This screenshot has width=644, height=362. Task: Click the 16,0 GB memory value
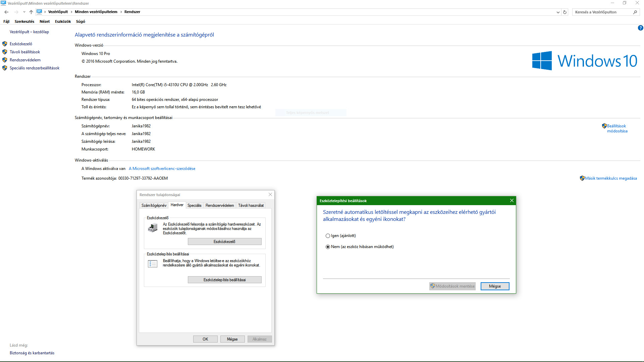pos(138,92)
